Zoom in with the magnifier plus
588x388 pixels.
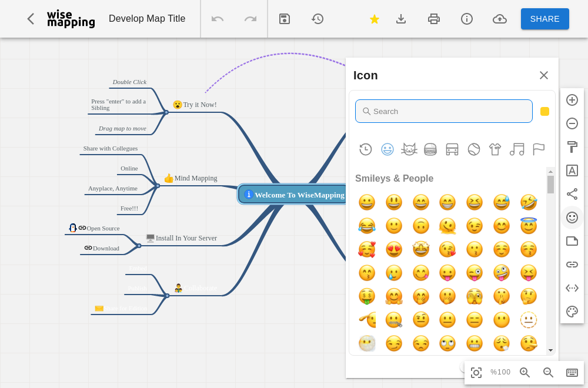[x=524, y=372]
